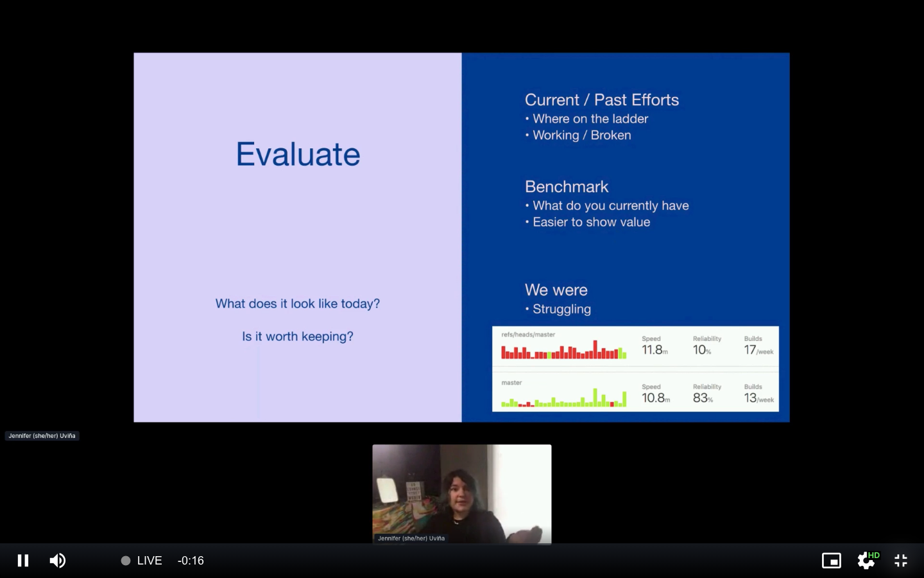Click the Current / Past Efforts heading
The image size is (924, 578).
tap(601, 100)
